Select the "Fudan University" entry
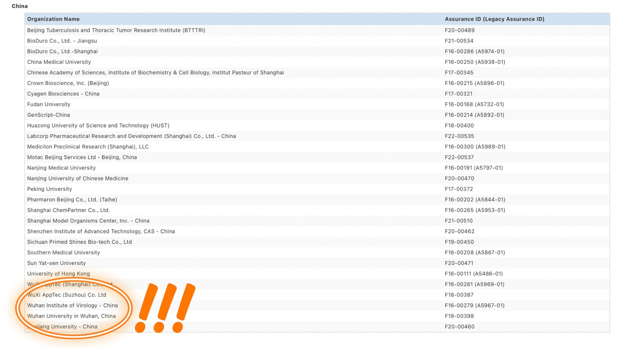644x348 pixels. pyautogui.click(x=49, y=105)
